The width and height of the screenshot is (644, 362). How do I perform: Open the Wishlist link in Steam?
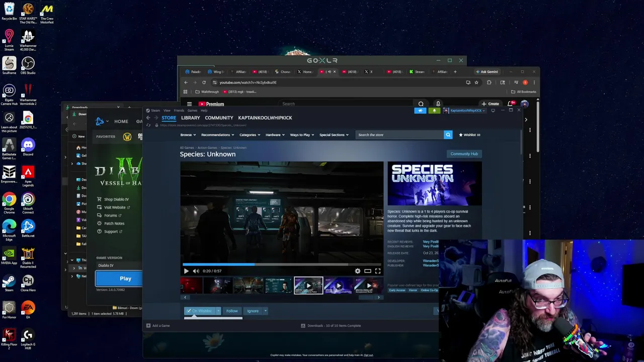pyautogui.click(x=469, y=135)
